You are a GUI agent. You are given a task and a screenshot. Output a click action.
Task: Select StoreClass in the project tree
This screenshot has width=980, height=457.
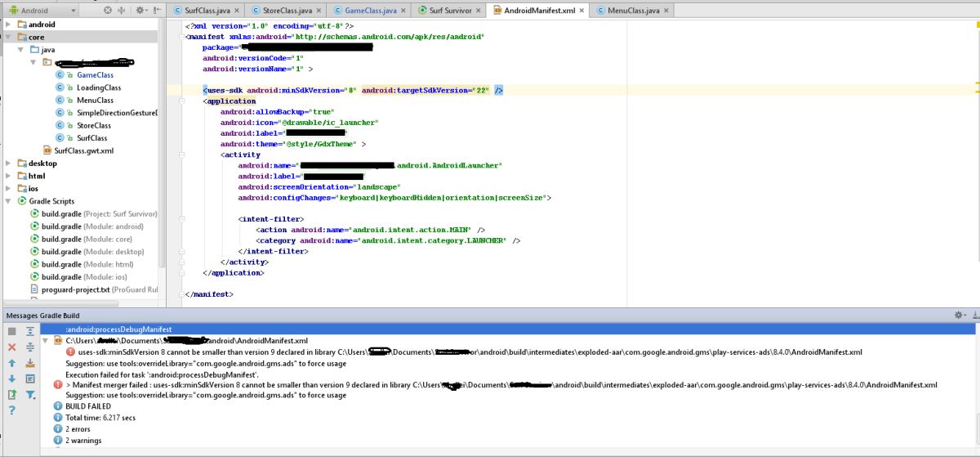click(x=93, y=126)
